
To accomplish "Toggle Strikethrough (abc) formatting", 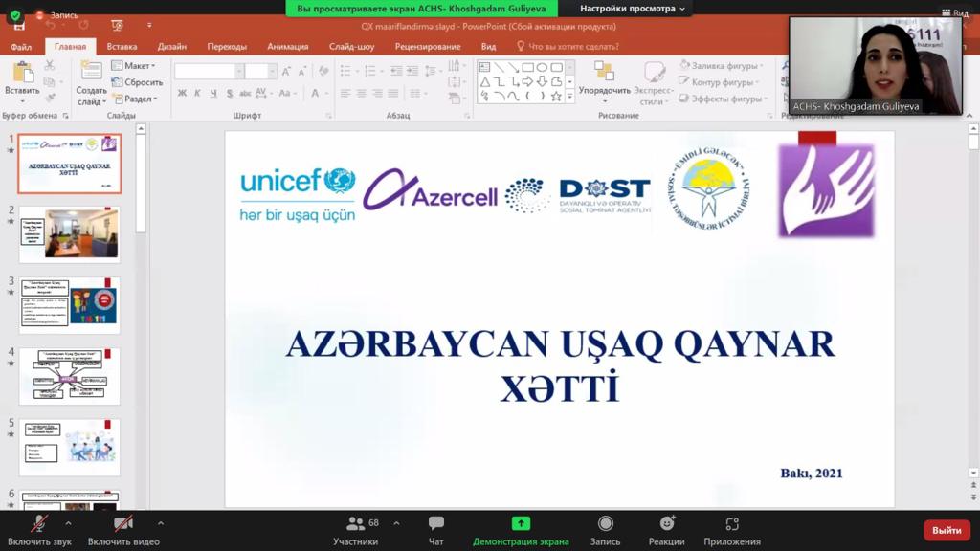I will pos(245,93).
